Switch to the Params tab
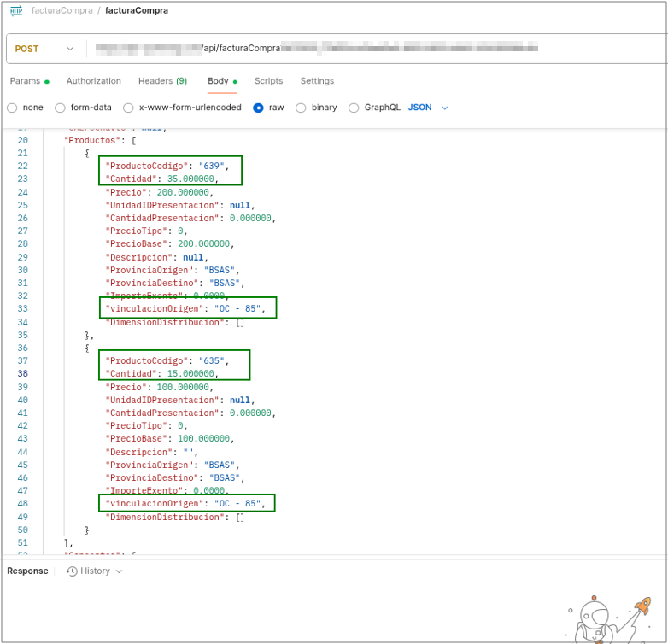Image resolution: width=668 pixels, height=644 pixels. tap(25, 81)
